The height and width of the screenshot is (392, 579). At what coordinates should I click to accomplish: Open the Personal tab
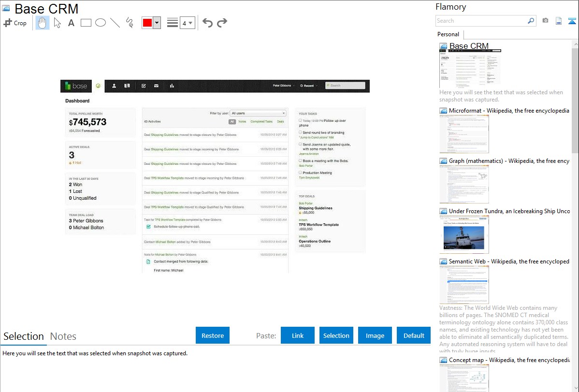tap(448, 34)
